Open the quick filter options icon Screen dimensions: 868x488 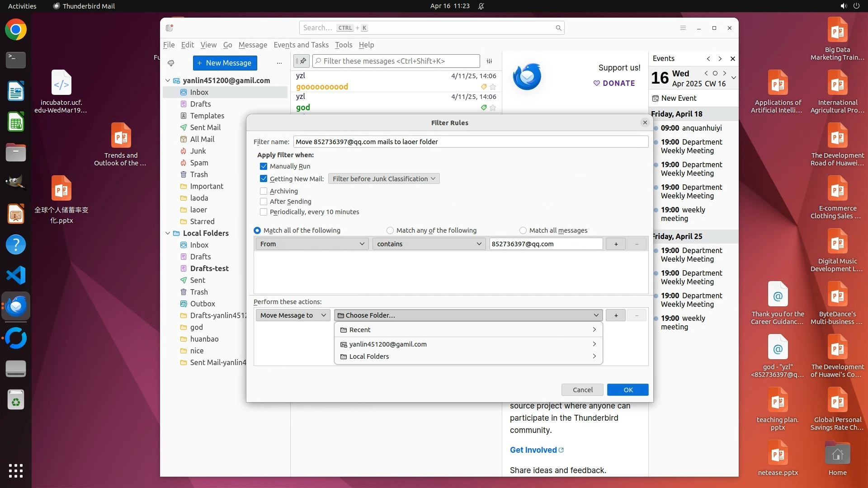tap(489, 61)
